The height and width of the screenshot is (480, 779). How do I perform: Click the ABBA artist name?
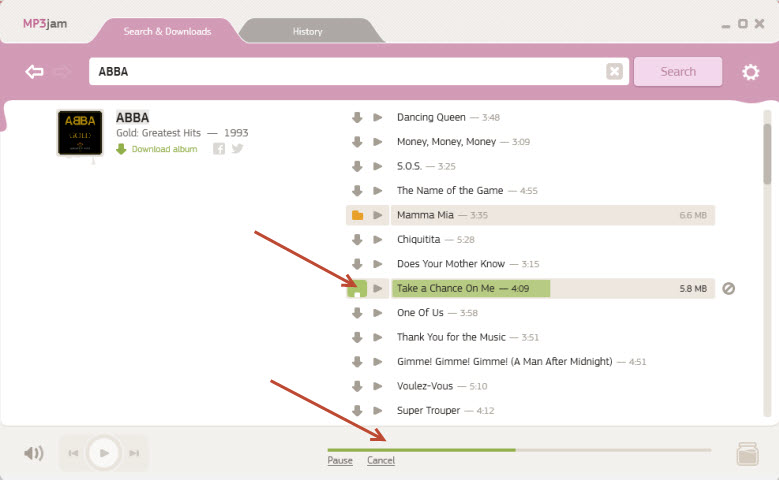pyautogui.click(x=132, y=118)
